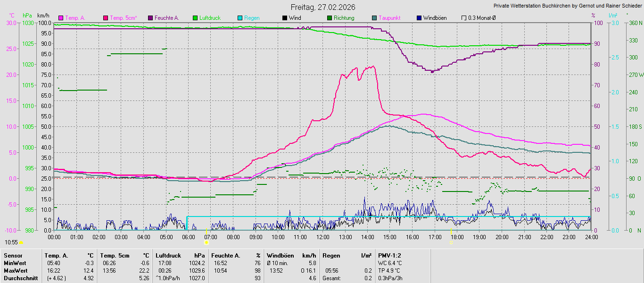Click the black Wind legend square
Image resolution: width=644 pixels, height=283 pixels.
(284, 18)
